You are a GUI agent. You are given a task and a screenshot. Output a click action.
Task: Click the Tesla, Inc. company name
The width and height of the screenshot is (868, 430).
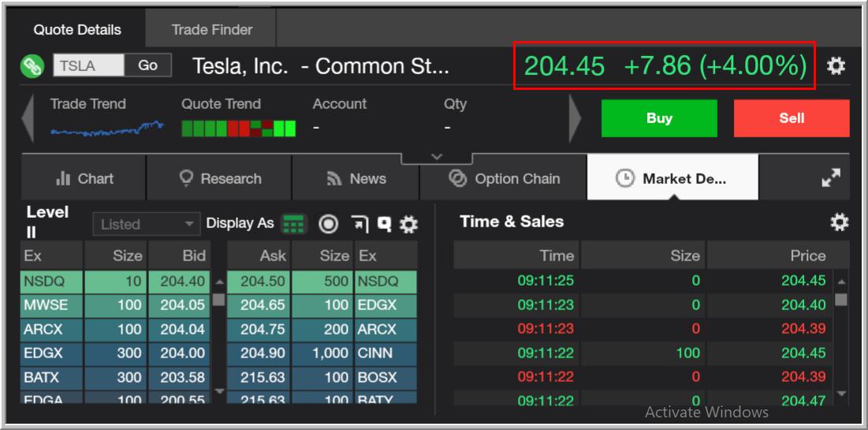click(x=240, y=66)
